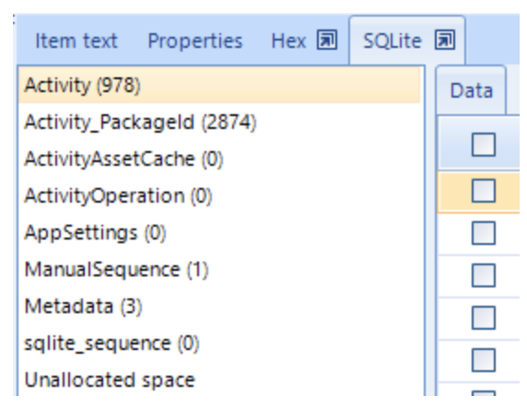The height and width of the screenshot is (420, 527).
Task: Pop out the SQLite tab icon
Action: pyautogui.click(x=445, y=40)
